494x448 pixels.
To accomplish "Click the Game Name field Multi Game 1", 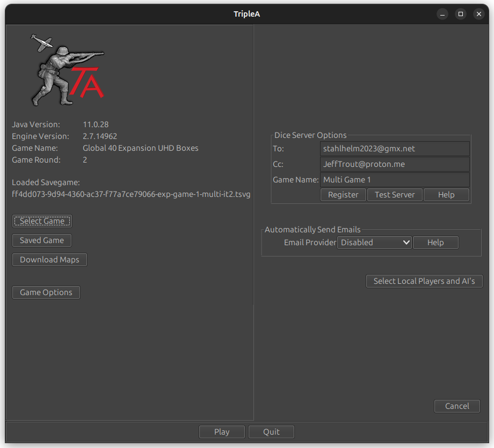I will 395,180.
